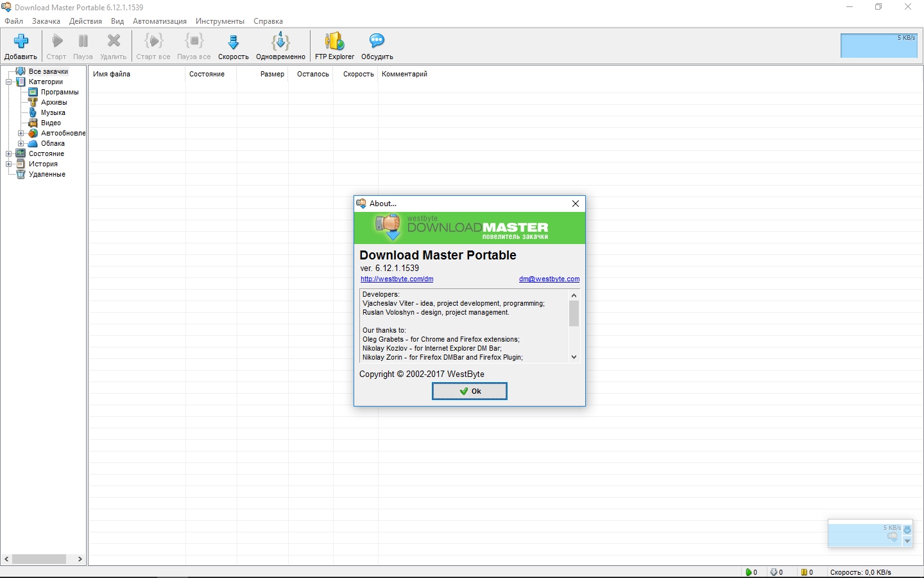The image size is (924, 578).
Task: Click the Пауза все toolbar icon
Action: coord(194,42)
